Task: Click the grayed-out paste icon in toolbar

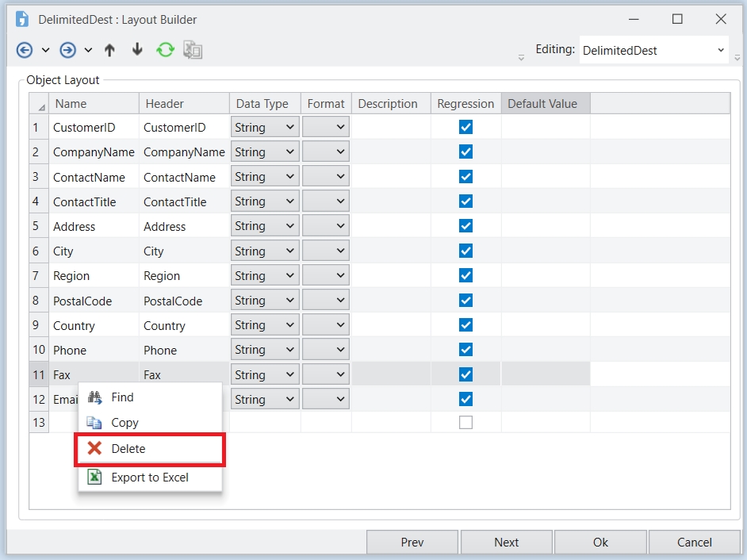Action: click(x=193, y=50)
